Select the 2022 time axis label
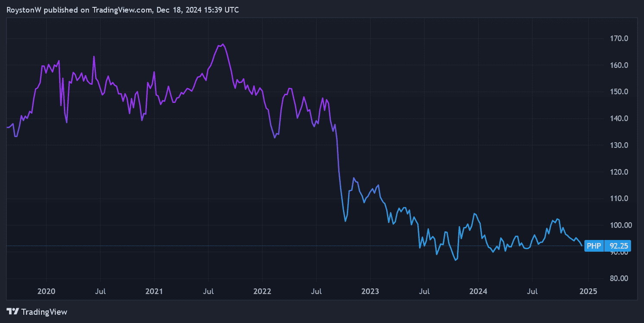 pyautogui.click(x=262, y=291)
